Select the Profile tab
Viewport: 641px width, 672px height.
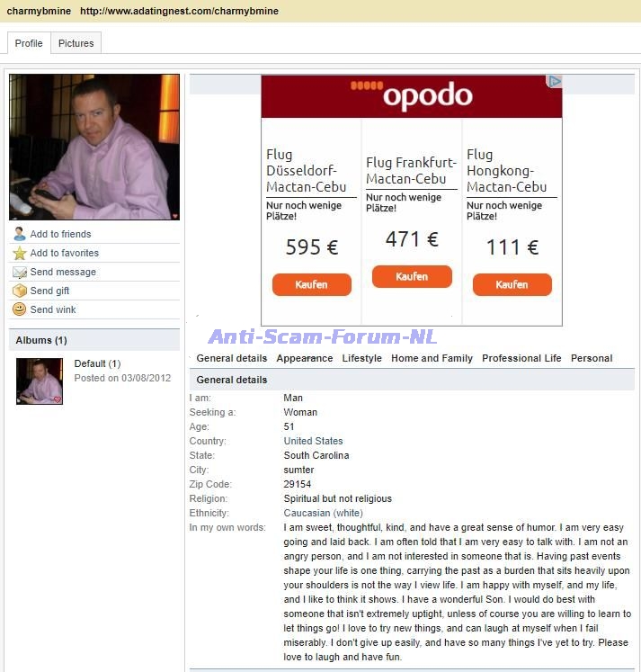(29, 43)
